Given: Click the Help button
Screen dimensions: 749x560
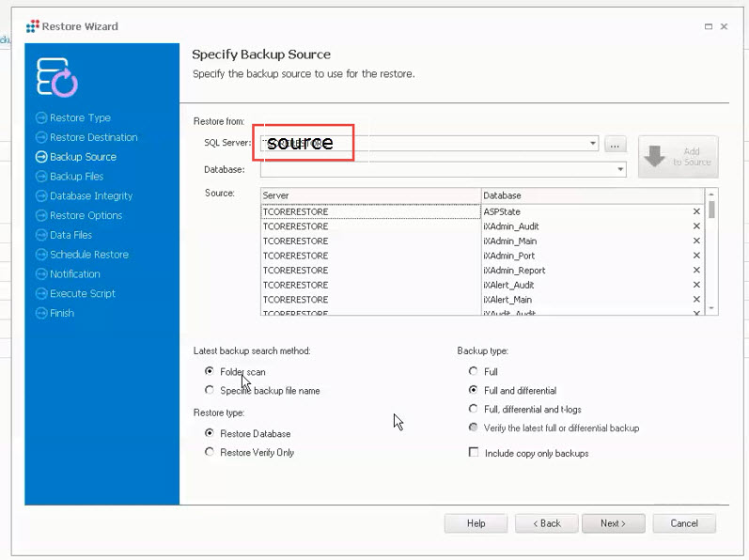Looking at the screenshot, I should 476,523.
